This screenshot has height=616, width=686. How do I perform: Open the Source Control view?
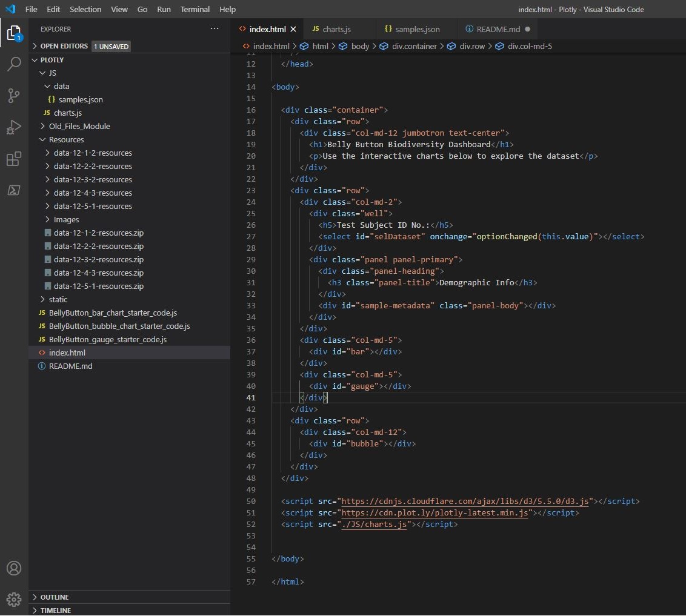point(14,96)
